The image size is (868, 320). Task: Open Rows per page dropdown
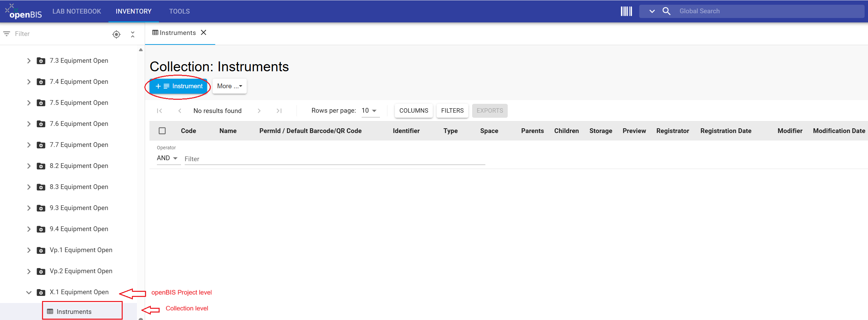coord(370,111)
